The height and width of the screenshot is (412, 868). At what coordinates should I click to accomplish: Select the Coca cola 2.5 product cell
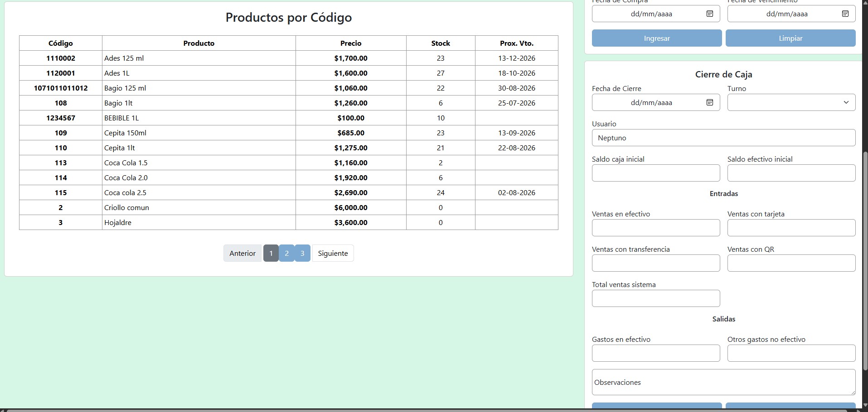tap(199, 192)
